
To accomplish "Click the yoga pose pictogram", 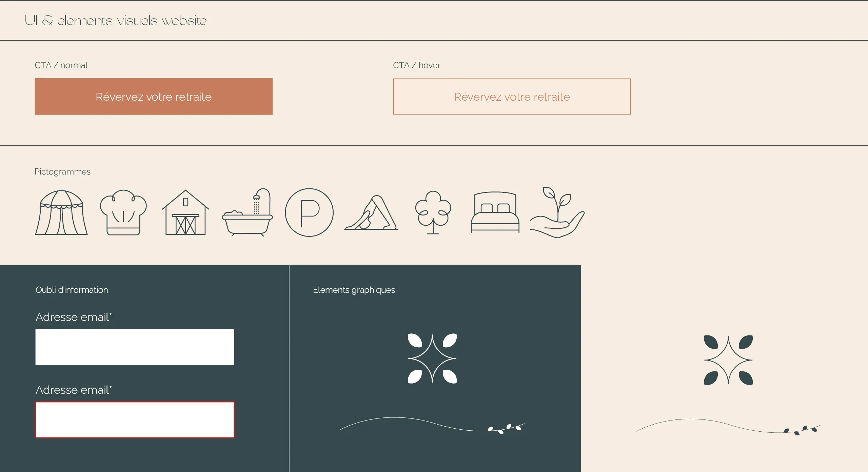I will [x=371, y=212].
